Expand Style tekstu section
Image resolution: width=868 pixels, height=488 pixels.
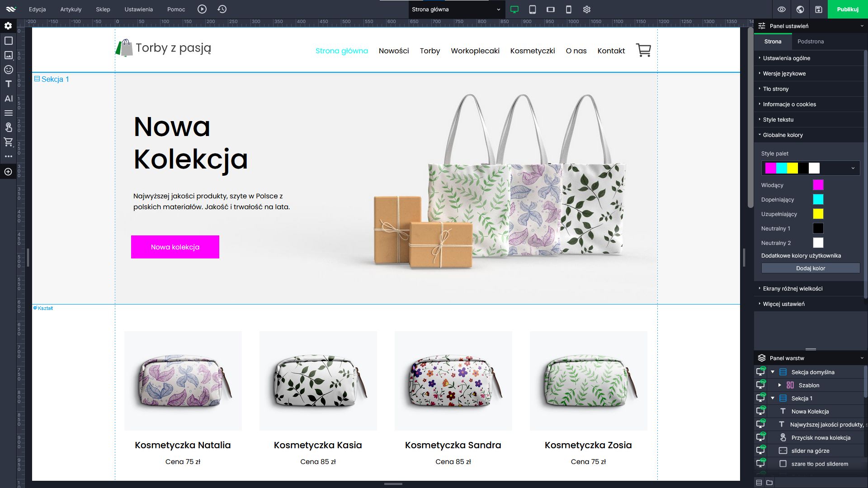[809, 119]
